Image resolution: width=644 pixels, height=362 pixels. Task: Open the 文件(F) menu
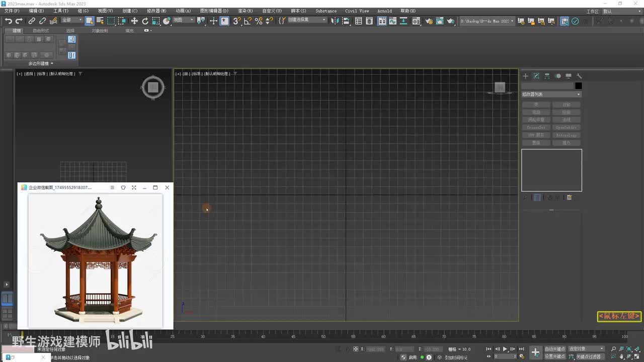[x=12, y=11]
